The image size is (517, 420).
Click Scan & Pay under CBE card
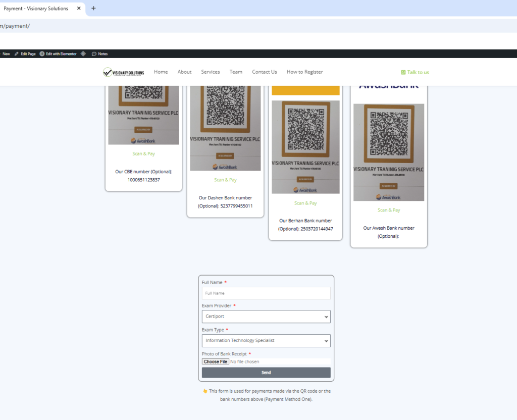tap(143, 153)
